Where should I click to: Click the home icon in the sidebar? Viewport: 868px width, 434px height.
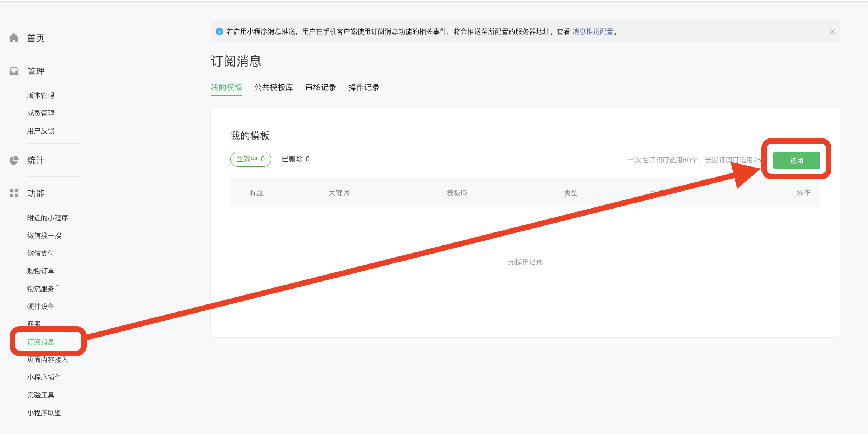14,38
